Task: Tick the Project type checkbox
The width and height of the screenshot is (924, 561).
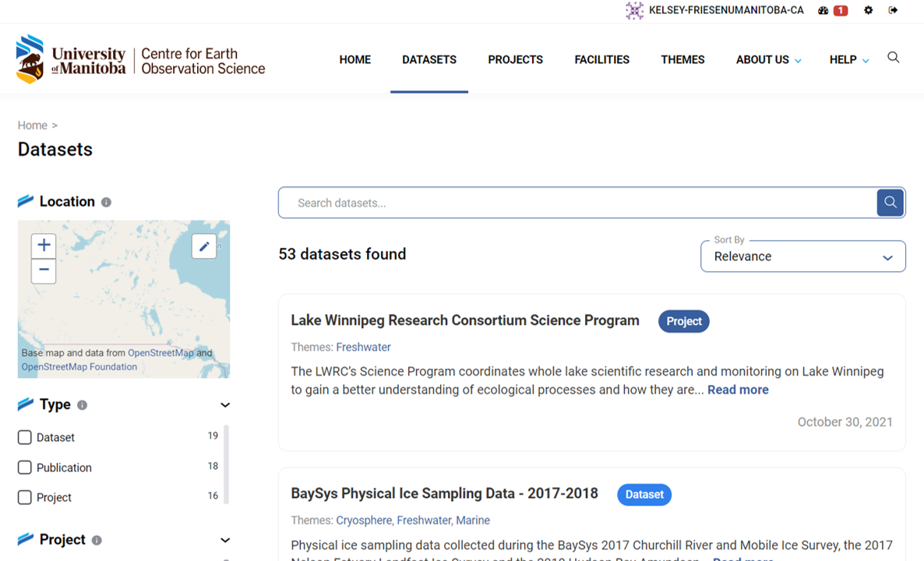Action: 25,497
